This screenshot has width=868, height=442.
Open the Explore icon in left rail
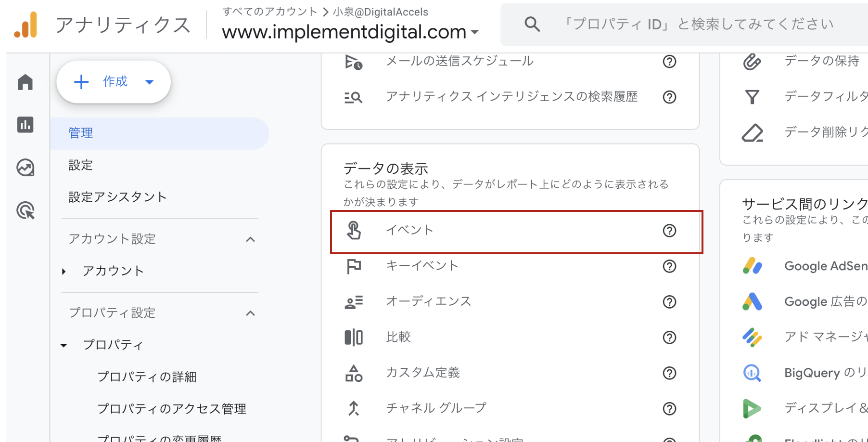point(26,168)
